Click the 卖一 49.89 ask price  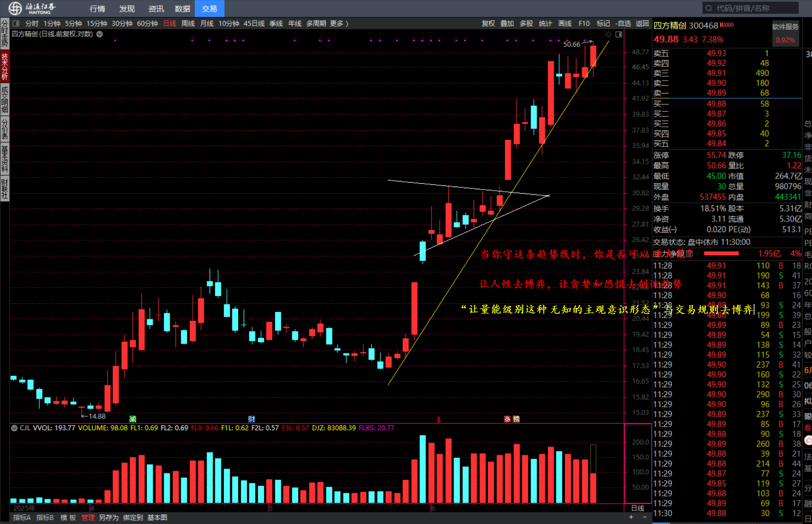pyautogui.click(x=716, y=93)
